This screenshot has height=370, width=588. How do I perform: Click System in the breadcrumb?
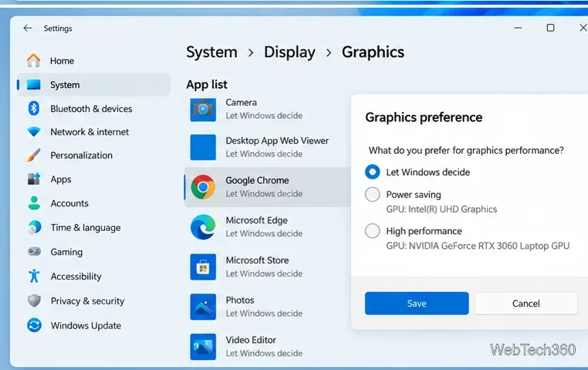(x=211, y=53)
